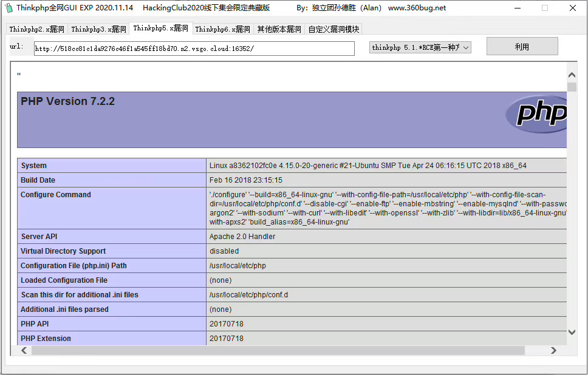Click the url input field
This screenshot has width=588, height=375.
coord(194,49)
